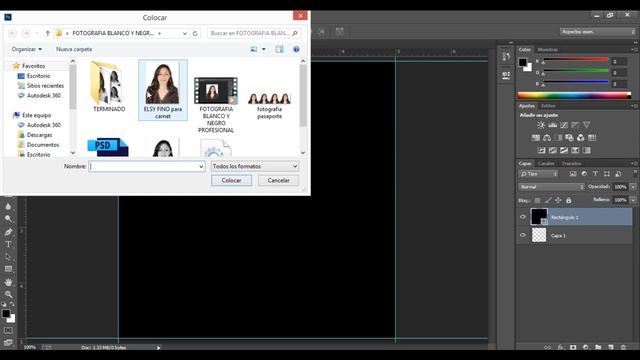Select the Rectangle shape tool
Image resolution: width=640 pixels, height=360 pixels.
coord(8,269)
